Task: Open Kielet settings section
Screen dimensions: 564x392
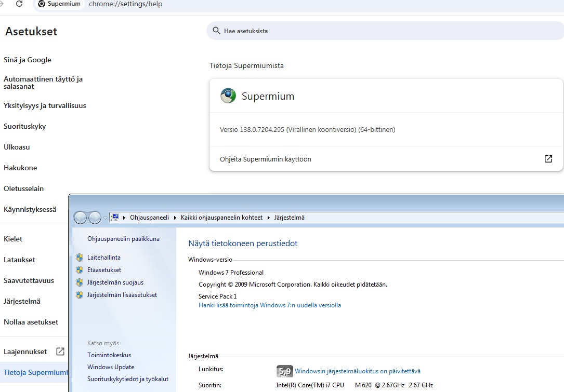Action: pos(13,239)
